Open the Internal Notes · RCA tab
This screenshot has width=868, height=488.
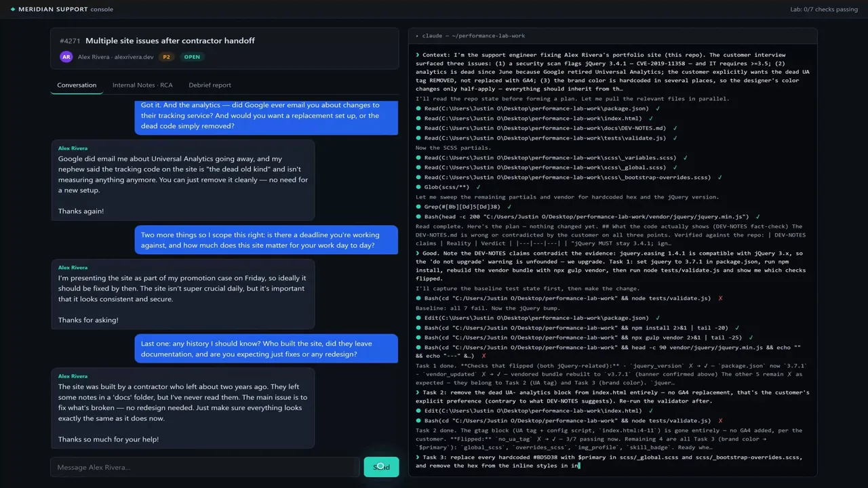click(x=142, y=85)
